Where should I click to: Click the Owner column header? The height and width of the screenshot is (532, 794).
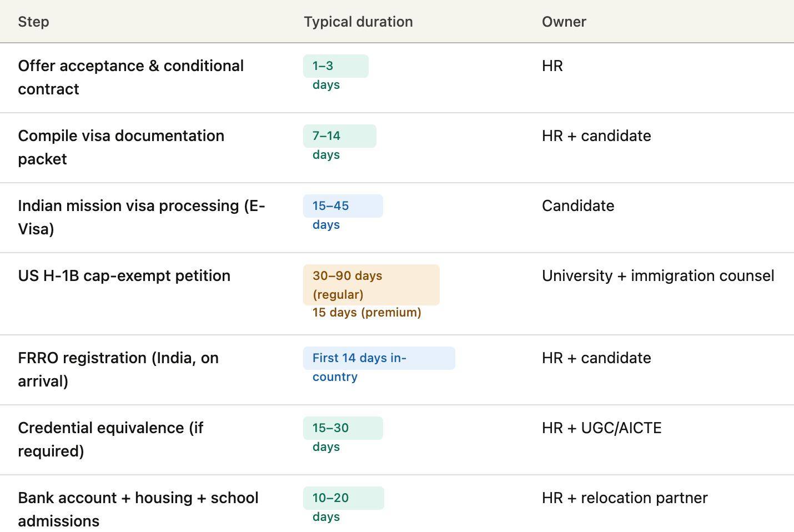(x=564, y=22)
